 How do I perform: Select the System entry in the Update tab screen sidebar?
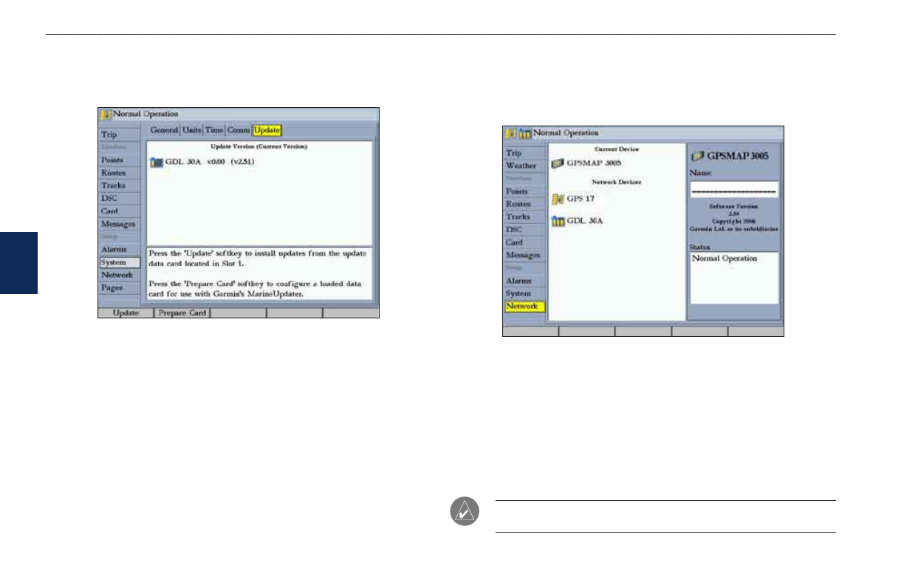click(x=120, y=262)
